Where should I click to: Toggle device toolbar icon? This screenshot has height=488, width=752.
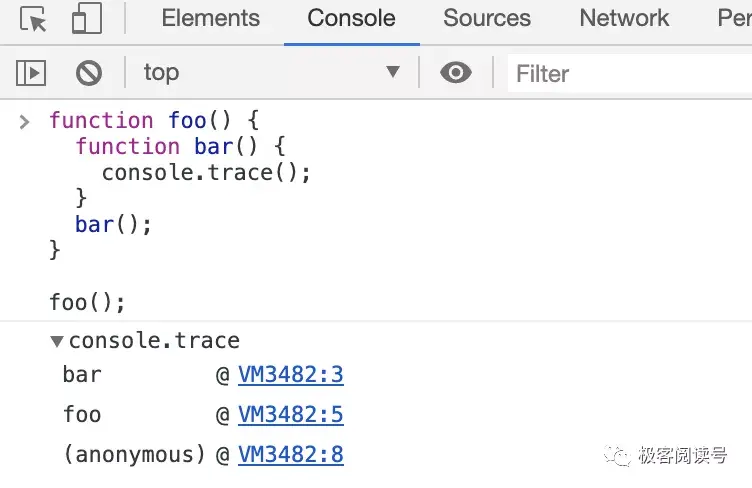(87, 19)
